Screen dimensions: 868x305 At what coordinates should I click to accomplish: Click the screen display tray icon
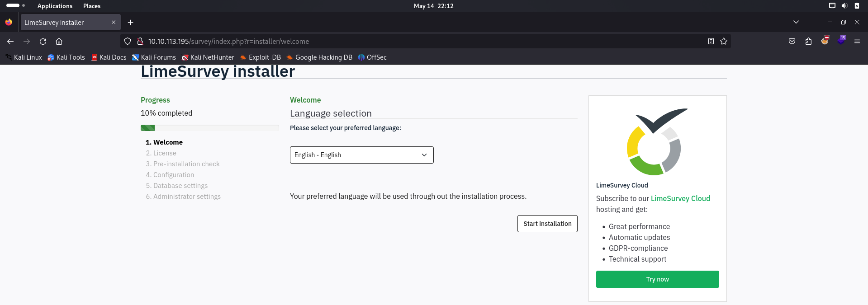(x=832, y=6)
